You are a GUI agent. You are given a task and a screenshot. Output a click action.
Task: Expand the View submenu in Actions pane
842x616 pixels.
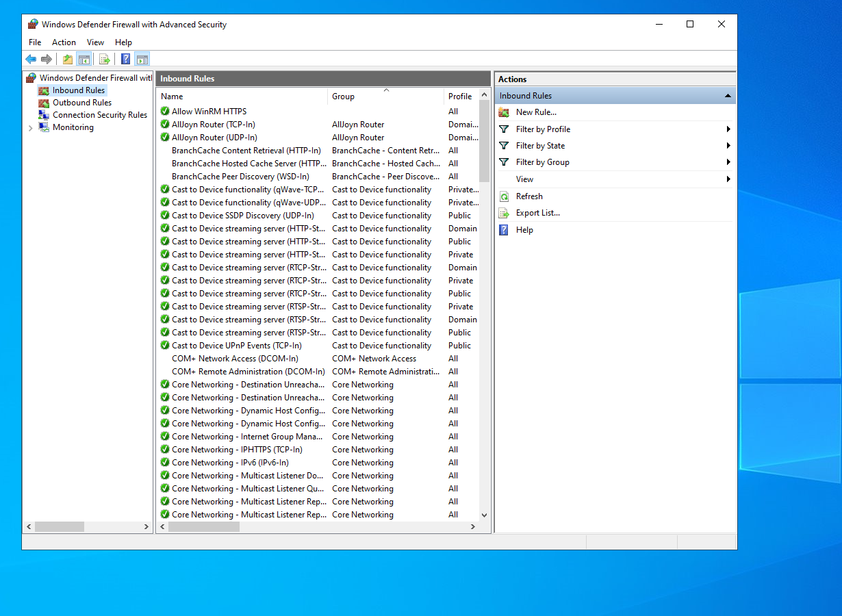tap(728, 179)
